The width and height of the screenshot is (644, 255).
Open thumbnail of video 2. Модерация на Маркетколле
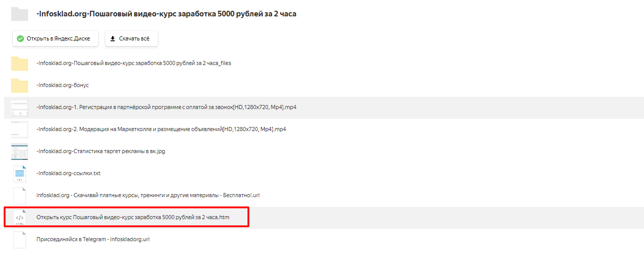pos(19,130)
